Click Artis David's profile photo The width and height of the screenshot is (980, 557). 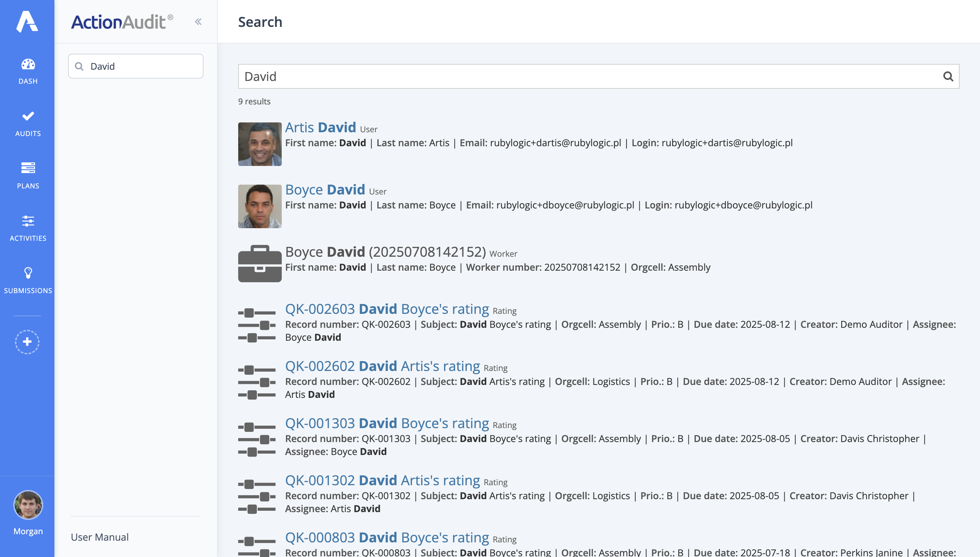[260, 144]
